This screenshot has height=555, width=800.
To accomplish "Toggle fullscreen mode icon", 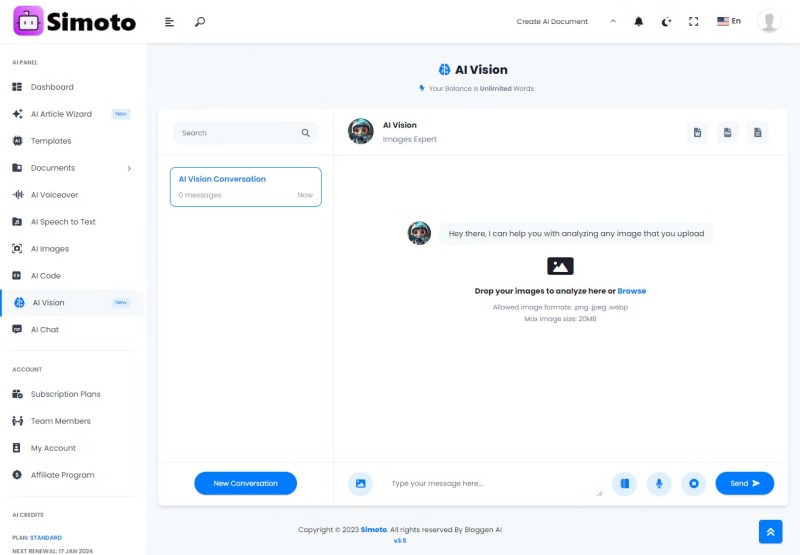I will [x=693, y=21].
